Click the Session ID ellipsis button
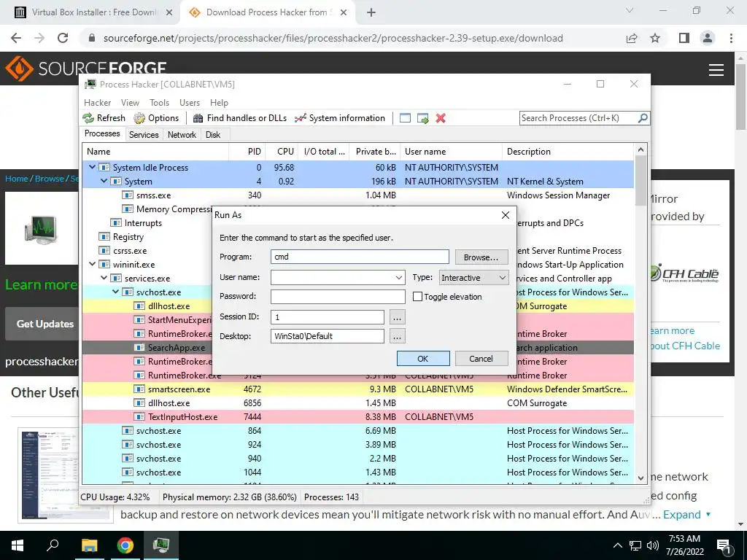The image size is (747, 560). coord(398,317)
